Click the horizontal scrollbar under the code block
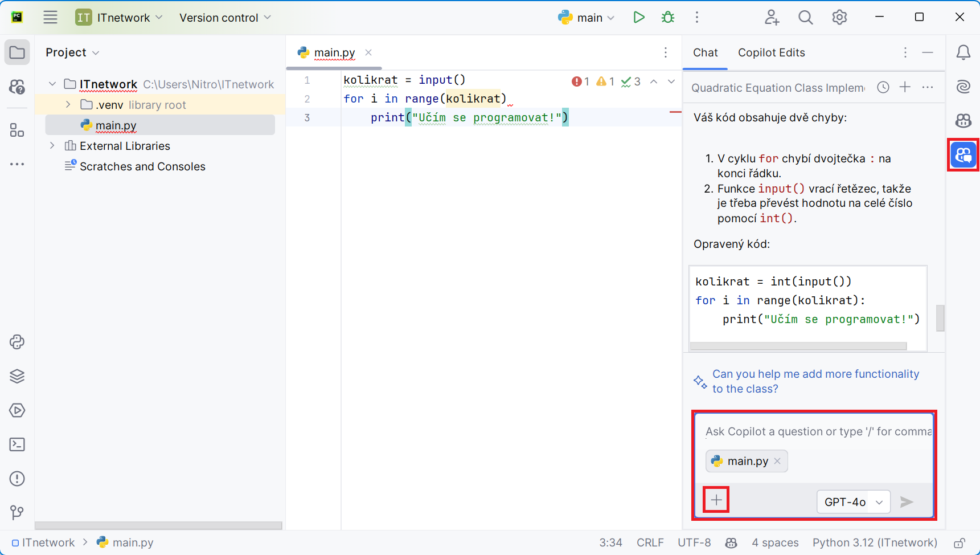The height and width of the screenshot is (555, 980). (x=798, y=346)
